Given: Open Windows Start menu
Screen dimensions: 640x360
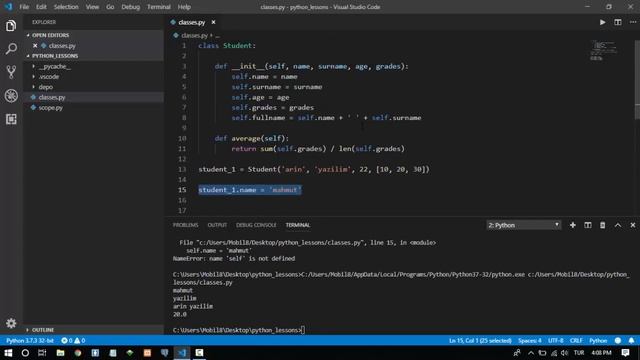Looking at the screenshot, I should pyautogui.click(x=8, y=353).
